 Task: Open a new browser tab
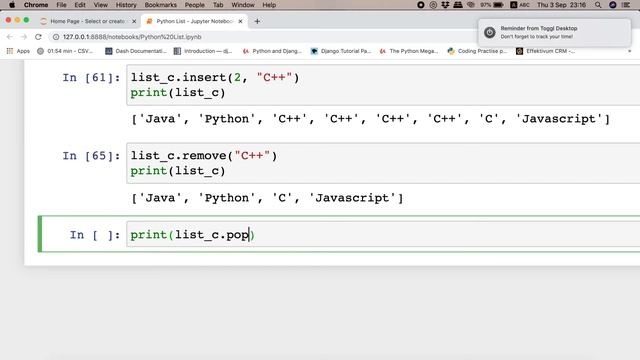[x=257, y=21]
